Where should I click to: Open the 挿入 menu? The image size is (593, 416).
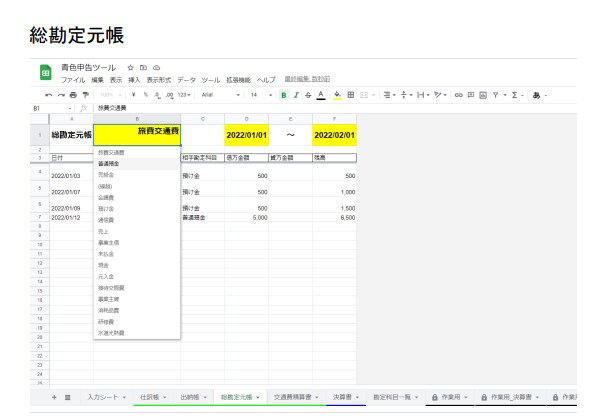[134, 80]
